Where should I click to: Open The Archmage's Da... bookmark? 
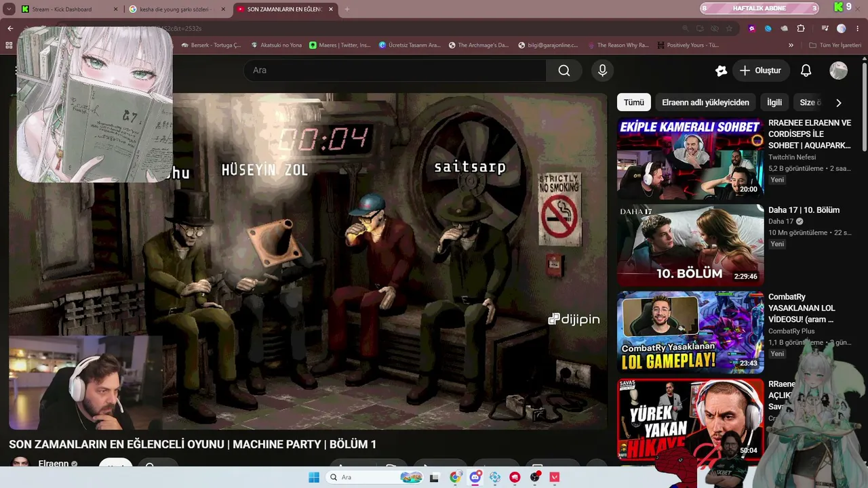(x=478, y=45)
